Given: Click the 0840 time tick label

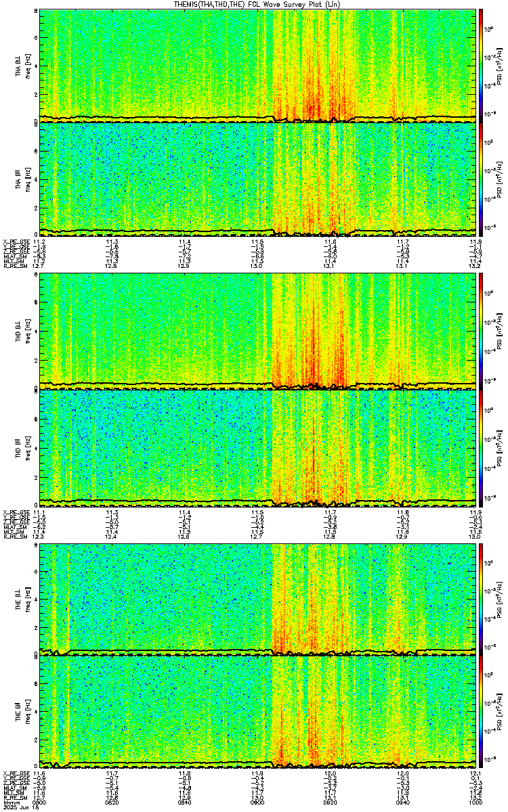Looking at the screenshot, I should coord(185,802).
